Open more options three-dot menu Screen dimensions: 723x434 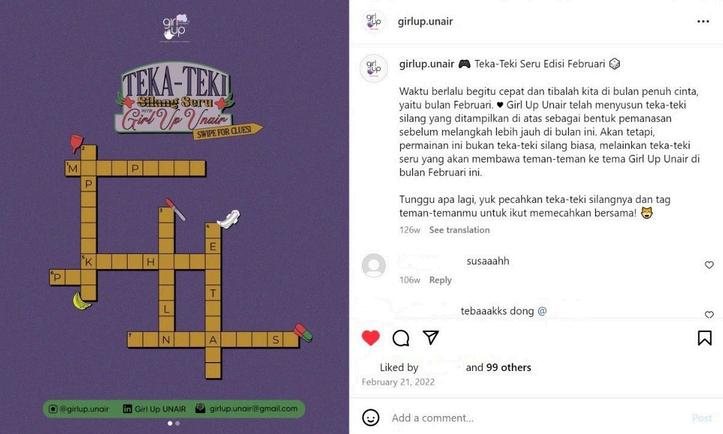click(x=703, y=21)
